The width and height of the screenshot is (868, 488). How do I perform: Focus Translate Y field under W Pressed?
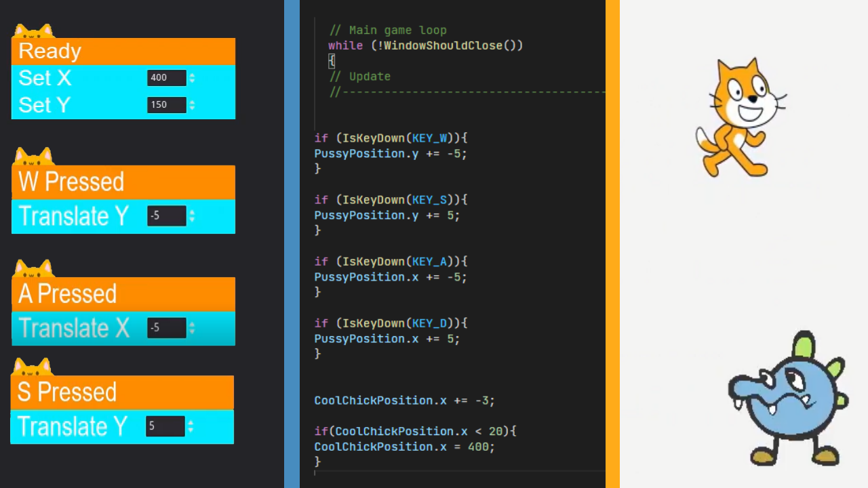click(166, 216)
